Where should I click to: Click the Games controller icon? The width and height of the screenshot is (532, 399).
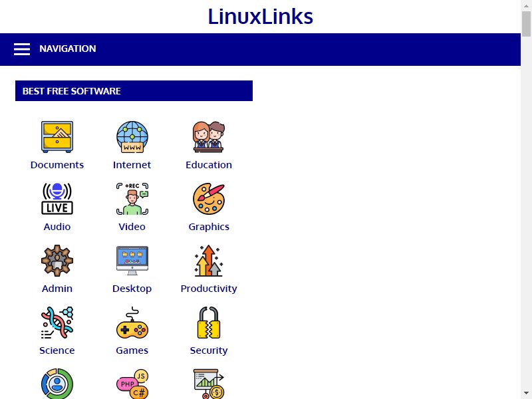132,323
